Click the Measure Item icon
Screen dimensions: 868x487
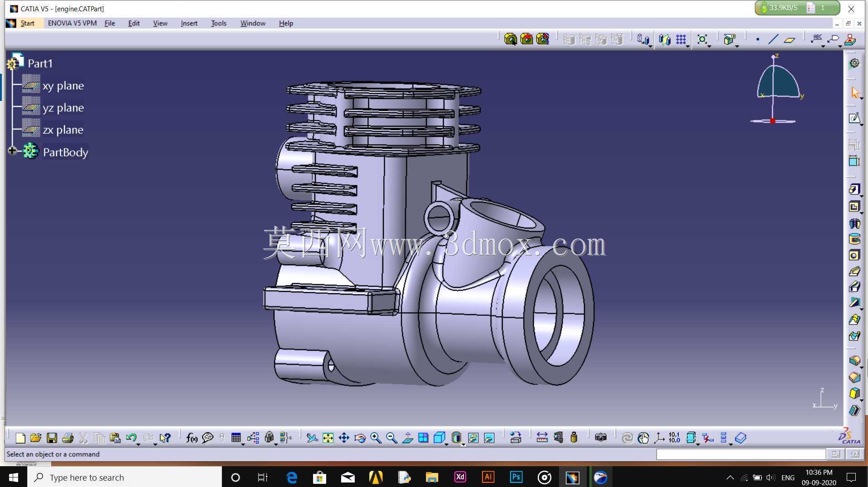558,438
